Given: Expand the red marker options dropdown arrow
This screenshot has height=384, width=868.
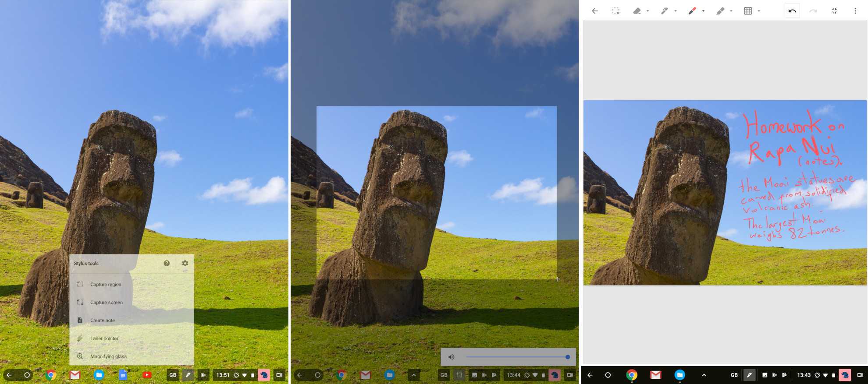Looking at the screenshot, I should [x=703, y=11].
